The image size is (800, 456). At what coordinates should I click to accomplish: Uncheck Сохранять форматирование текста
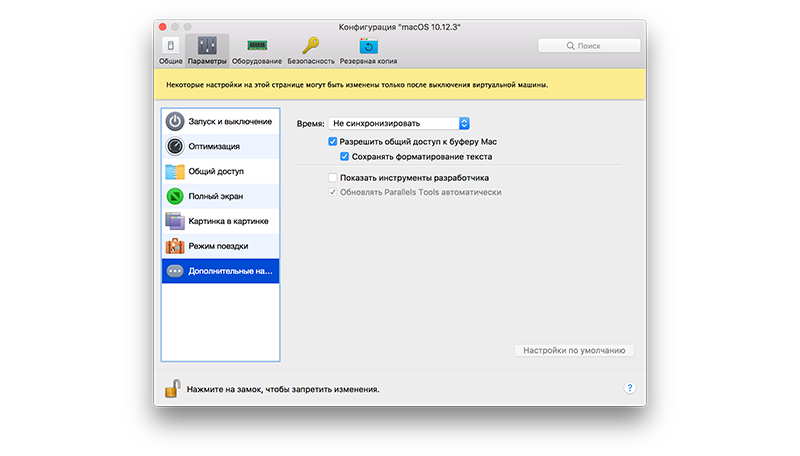pyautogui.click(x=345, y=156)
